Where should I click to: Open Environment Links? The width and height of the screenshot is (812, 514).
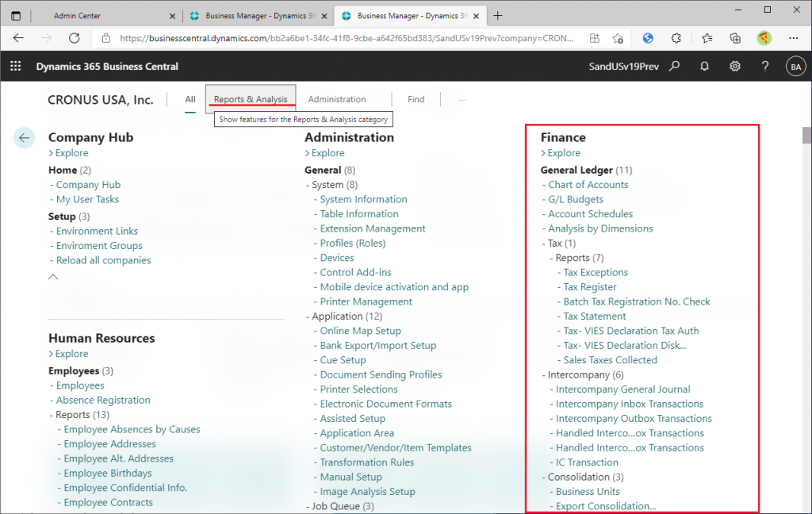coord(97,231)
